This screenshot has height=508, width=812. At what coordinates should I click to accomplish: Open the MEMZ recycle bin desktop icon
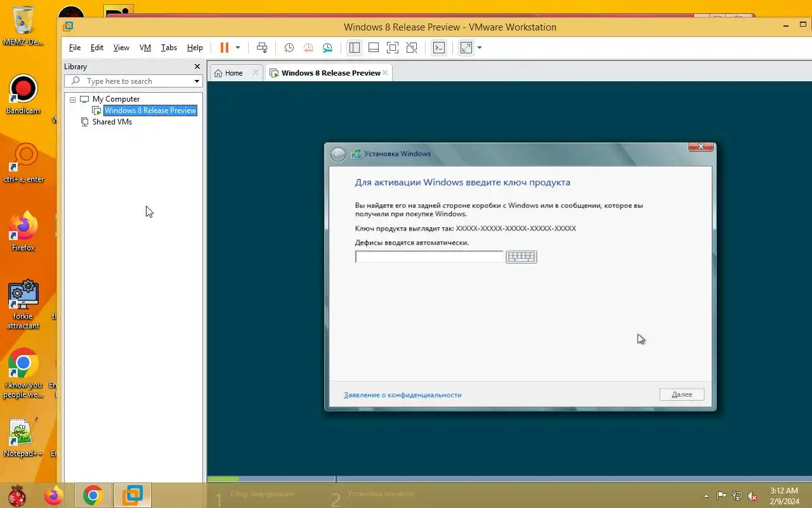[22, 25]
